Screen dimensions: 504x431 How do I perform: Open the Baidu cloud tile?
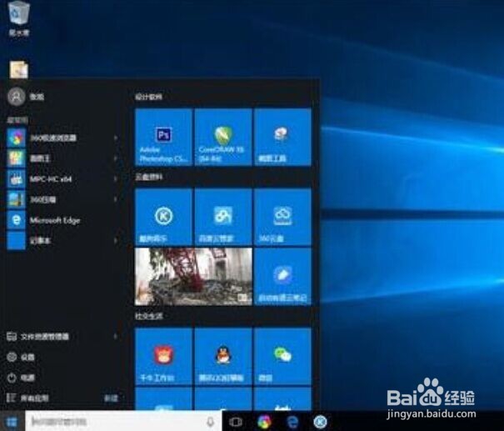(x=223, y=217)
